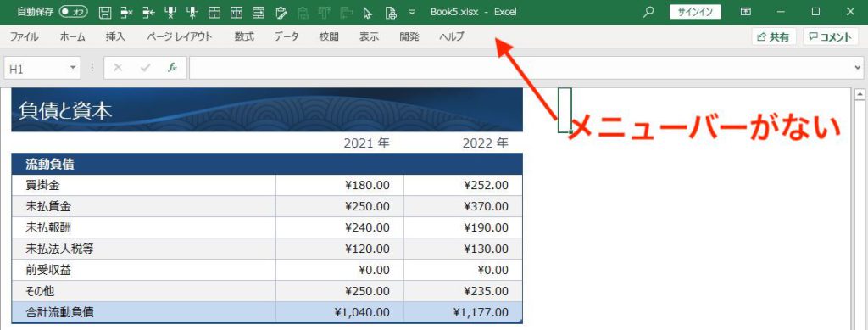Viewport: 868px width, 330px height.
Task: Click the middle table grid icon
Action: click(236, 12)
